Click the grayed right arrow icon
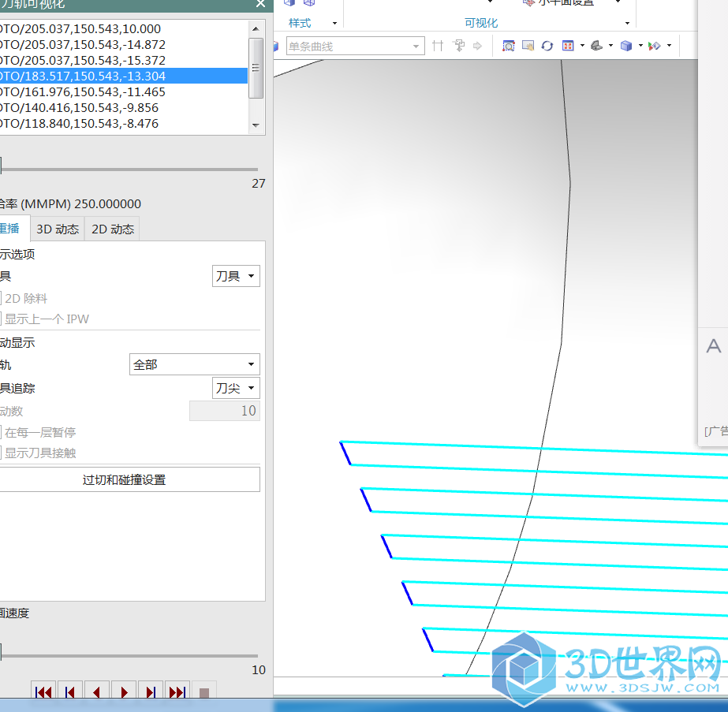Image resolution: width=728 pixels, height=712 pixels. click(x=477, y=46)
